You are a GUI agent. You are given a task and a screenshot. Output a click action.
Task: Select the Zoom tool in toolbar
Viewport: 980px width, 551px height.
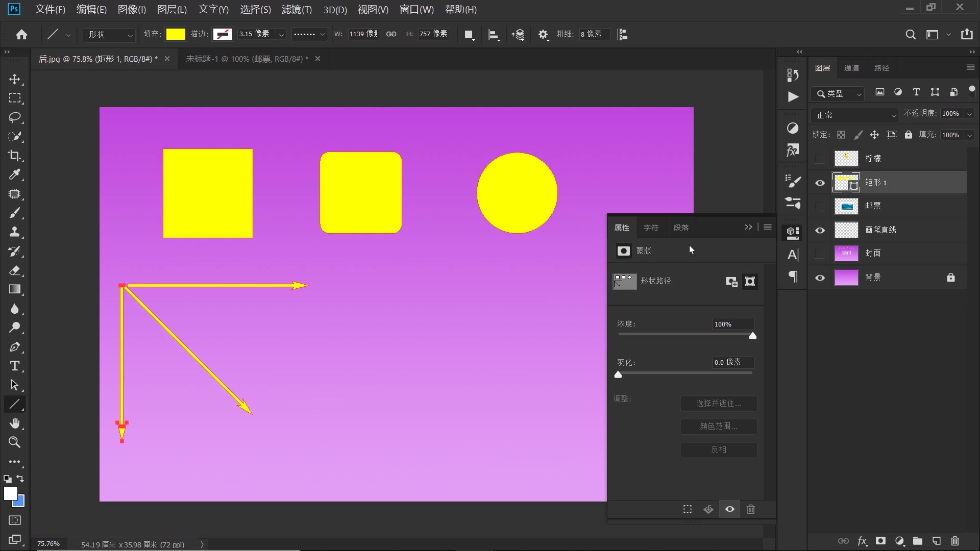14,442
